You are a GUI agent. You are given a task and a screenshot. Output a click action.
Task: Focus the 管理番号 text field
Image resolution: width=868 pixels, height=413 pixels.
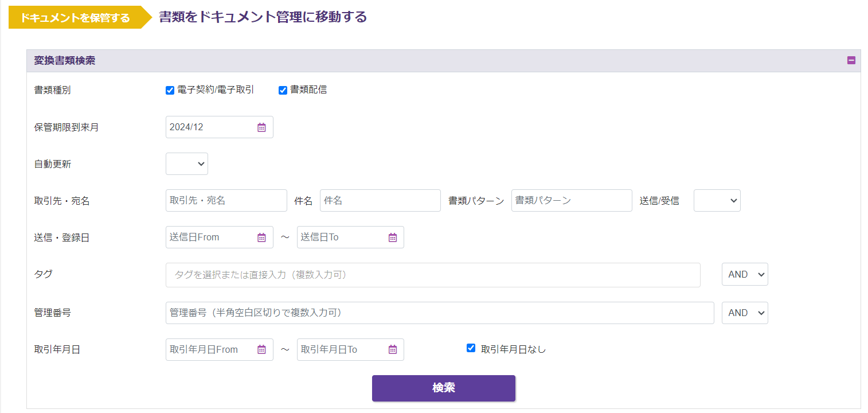pyautogui.click(x=440, y=313)
